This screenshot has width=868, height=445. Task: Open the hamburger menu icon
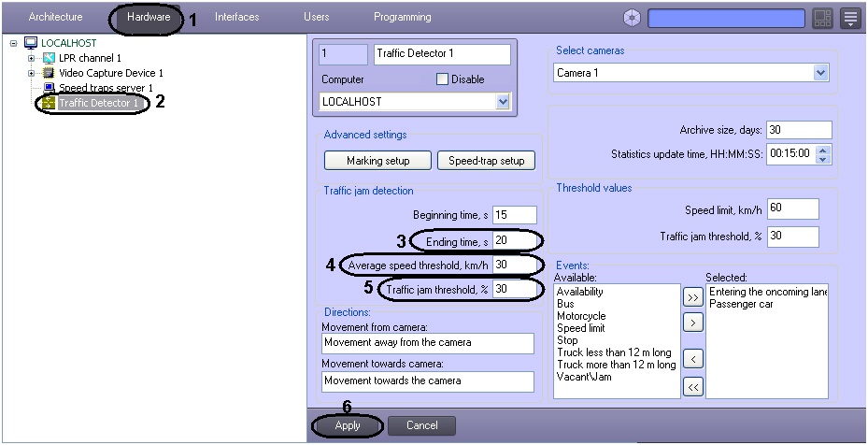click(x=851, y=19)
